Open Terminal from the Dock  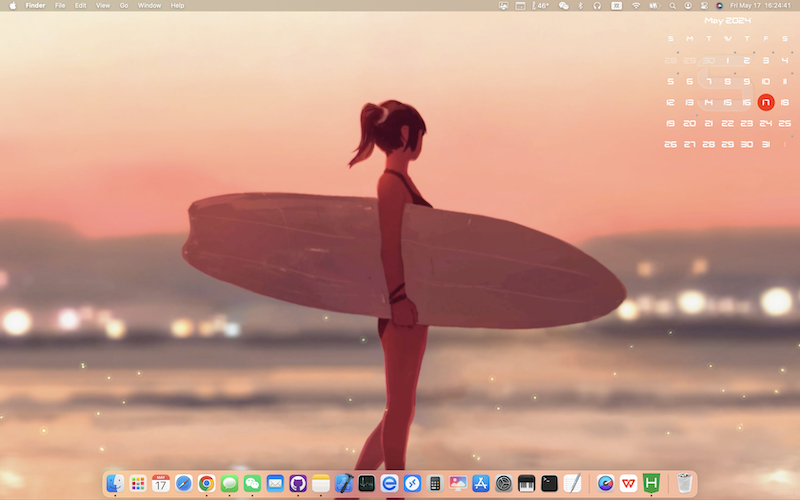point(549,483)
